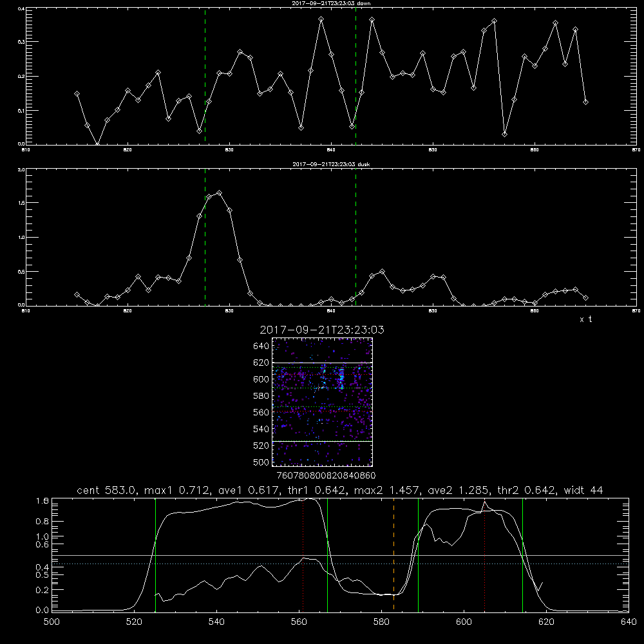The width and height of the screenshot is (644, 644).
Task: Click the '580' x-axis label of bottom plot
Action: coord(381,622)
